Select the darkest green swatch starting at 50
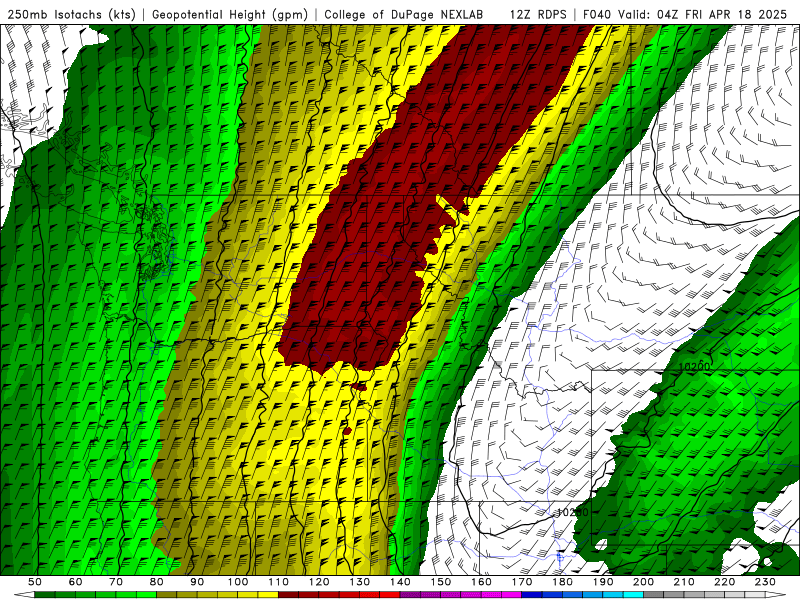This screenshot has width=800, height=600. coord(44,594)
